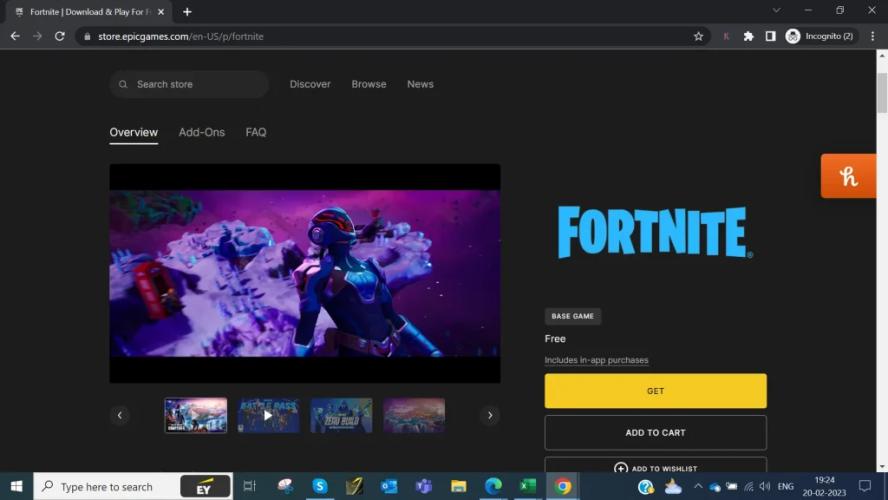This screenshot has width=888, height=500.
Task: Click the page vertical scrollbar thumb
Action: [x=882, y=93]
